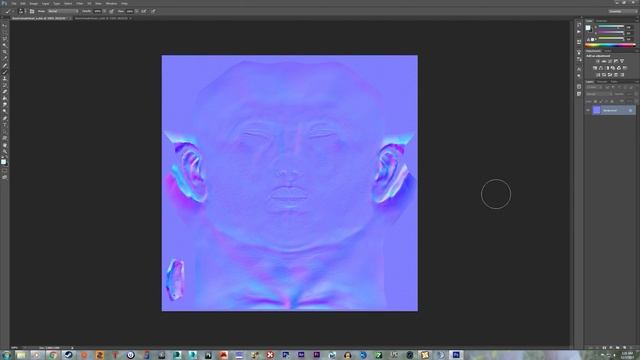This screenshot has width=640, height=360.
Task: Select the Clone Stamp tool
Action: coord(5,79)
